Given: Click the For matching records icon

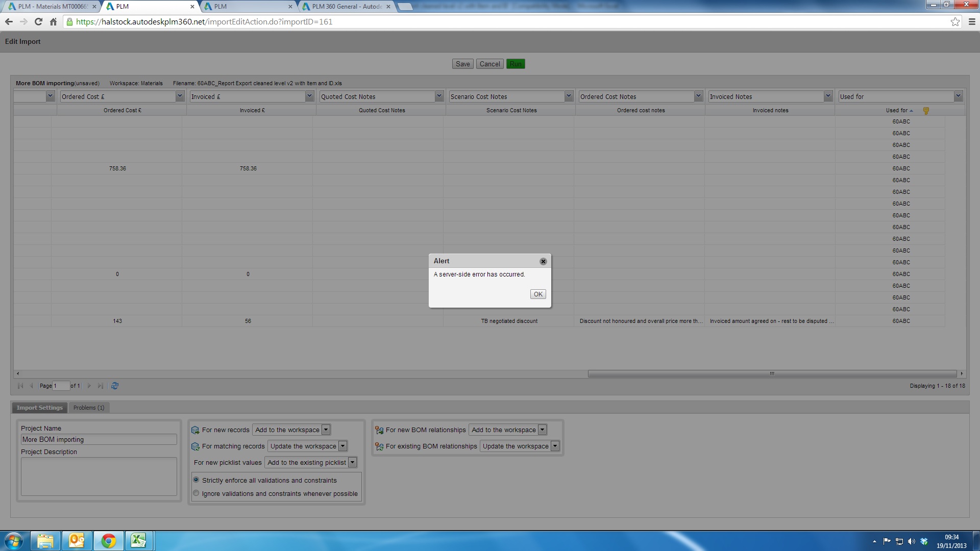Looking at the screenshot, I should click(195, 447).
